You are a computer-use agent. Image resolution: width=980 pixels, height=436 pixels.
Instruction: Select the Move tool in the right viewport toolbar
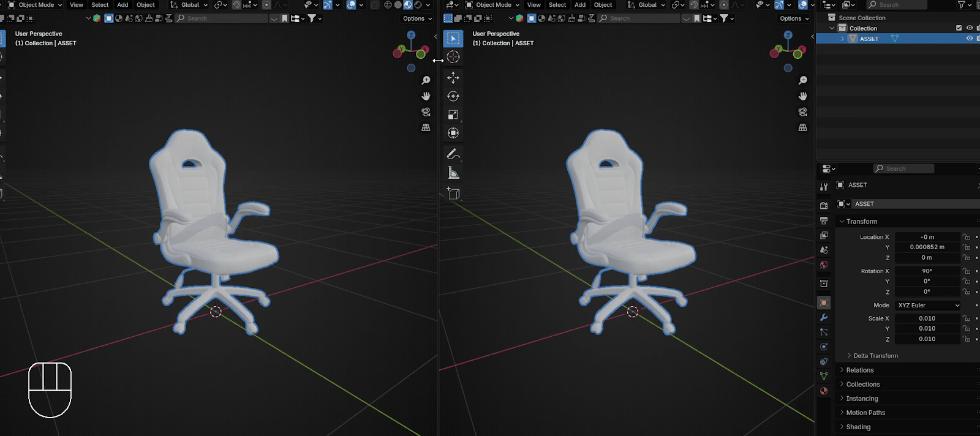[x=453, y=77]
